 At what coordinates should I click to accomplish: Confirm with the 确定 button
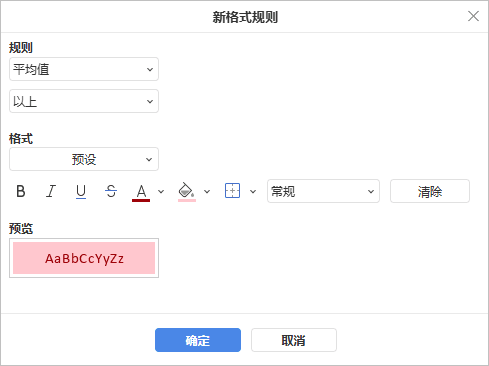198,340
